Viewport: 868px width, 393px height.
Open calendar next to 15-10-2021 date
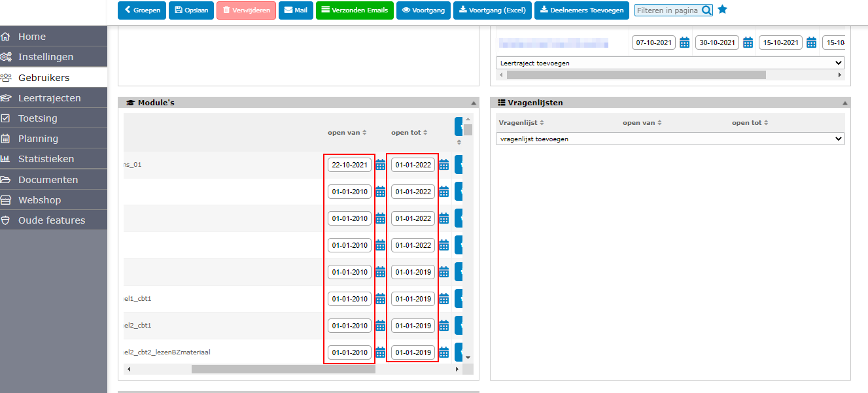pyautogui.click(x=811, y=43)
